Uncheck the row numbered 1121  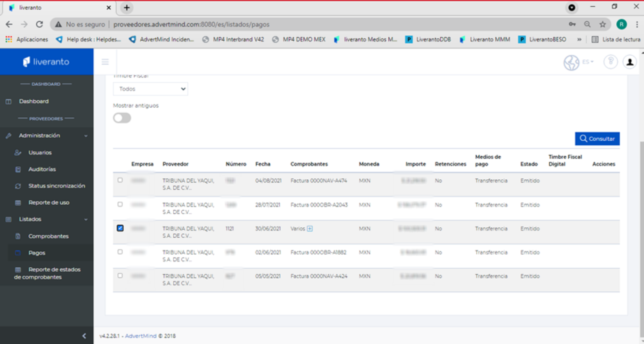[x=120, y=228]
